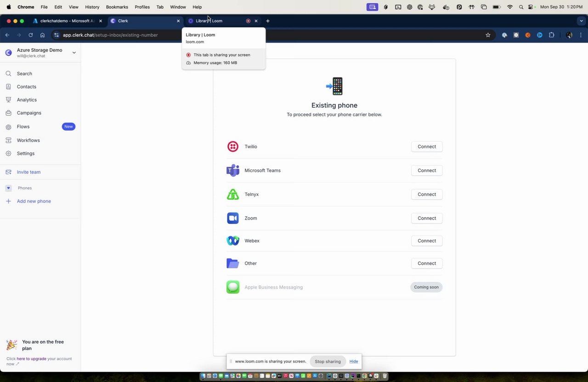Click the sharing bar drag handle
Image resolution: width=588 pixels, height=382 pixels.
[x=231, y=361]
